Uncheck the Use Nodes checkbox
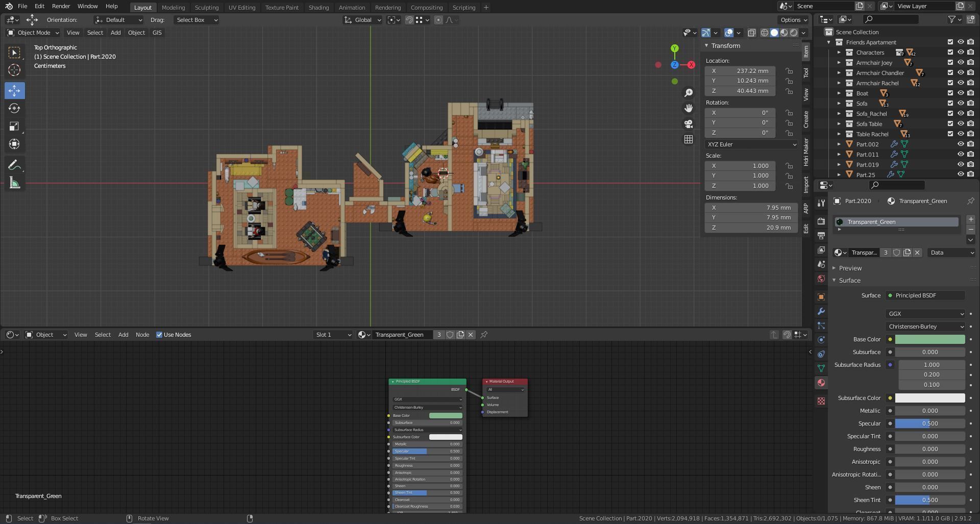This screenshot has width=980, height=524. pos(159,335)
